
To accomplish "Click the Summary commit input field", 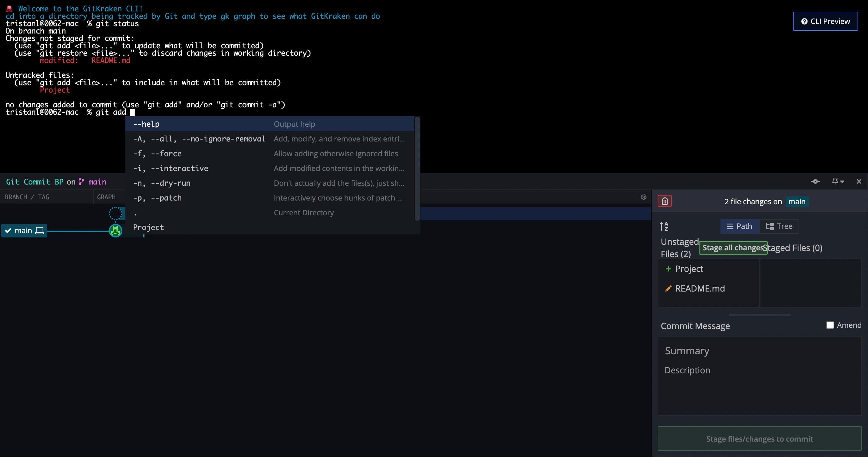I will (x=759, y=351).
